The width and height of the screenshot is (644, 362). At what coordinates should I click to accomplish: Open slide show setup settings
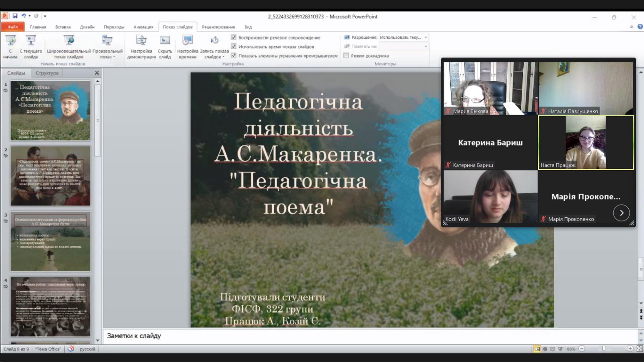tap(141, 41)
